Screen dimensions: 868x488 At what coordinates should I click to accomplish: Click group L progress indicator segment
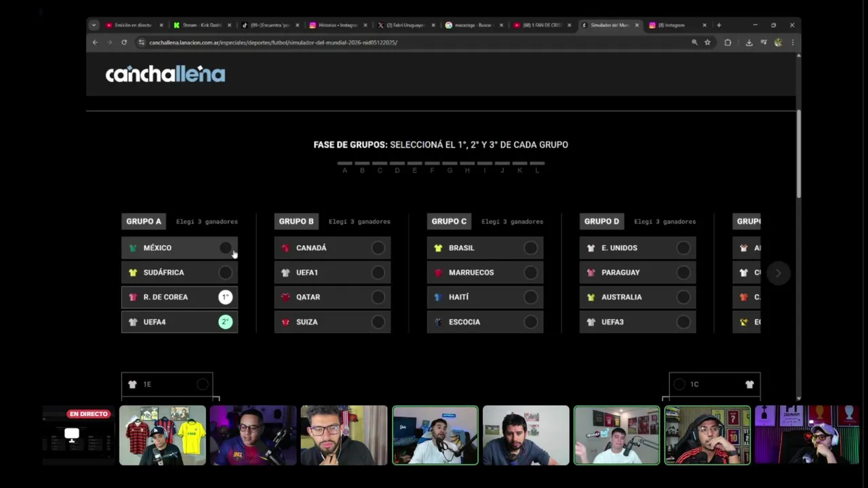(537, 163)
